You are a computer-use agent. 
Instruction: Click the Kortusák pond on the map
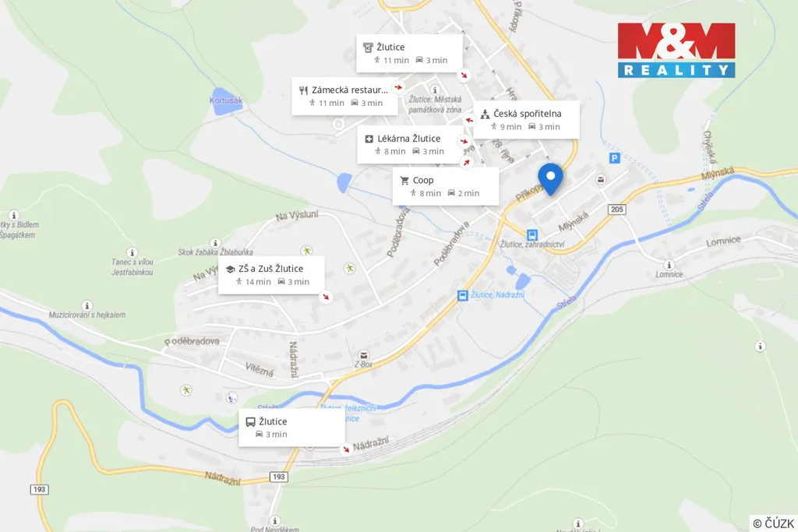point(226,104)
